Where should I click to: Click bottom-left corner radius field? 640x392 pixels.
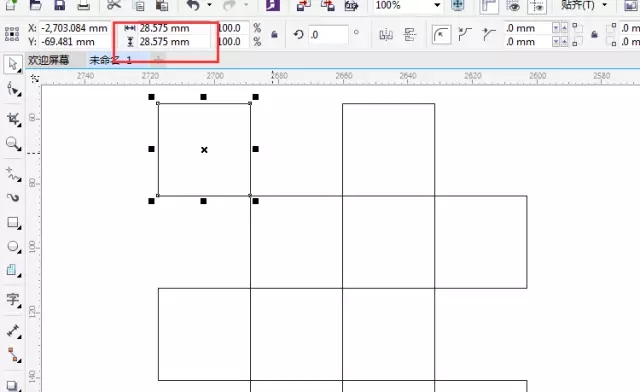(528, 42)
